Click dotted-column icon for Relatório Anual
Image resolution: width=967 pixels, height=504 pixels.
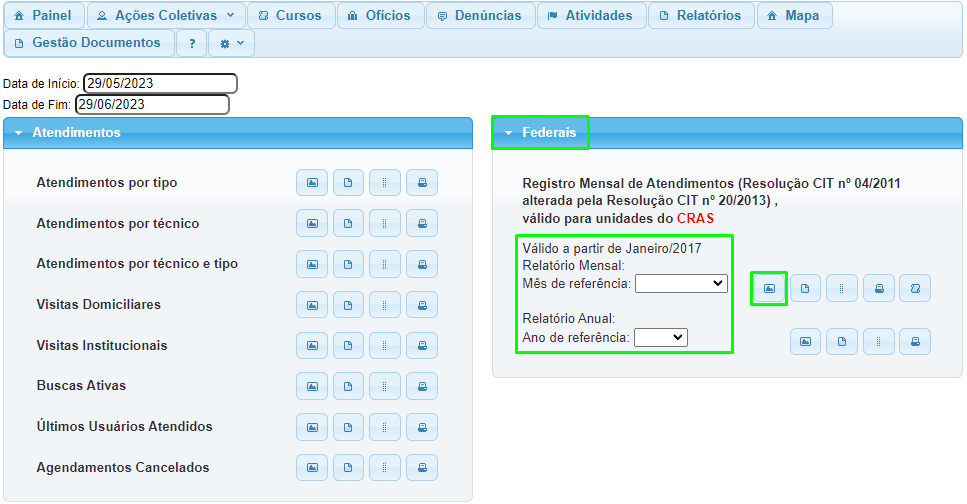[879, 342]
